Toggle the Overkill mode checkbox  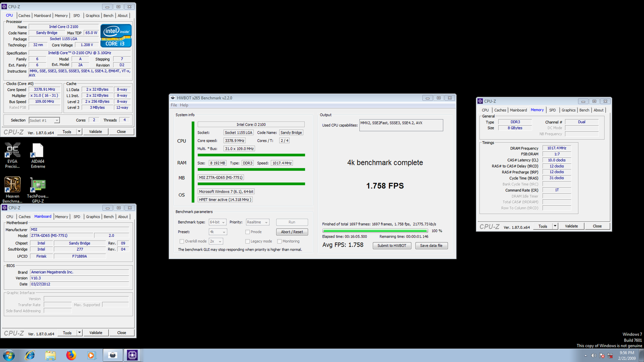pos(182,241)
